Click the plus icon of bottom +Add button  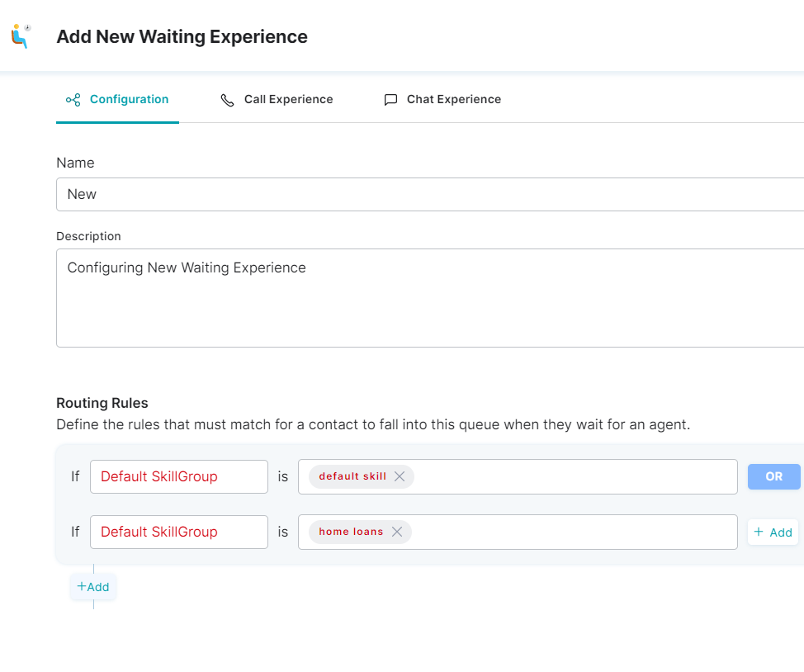tap(81, 586)
